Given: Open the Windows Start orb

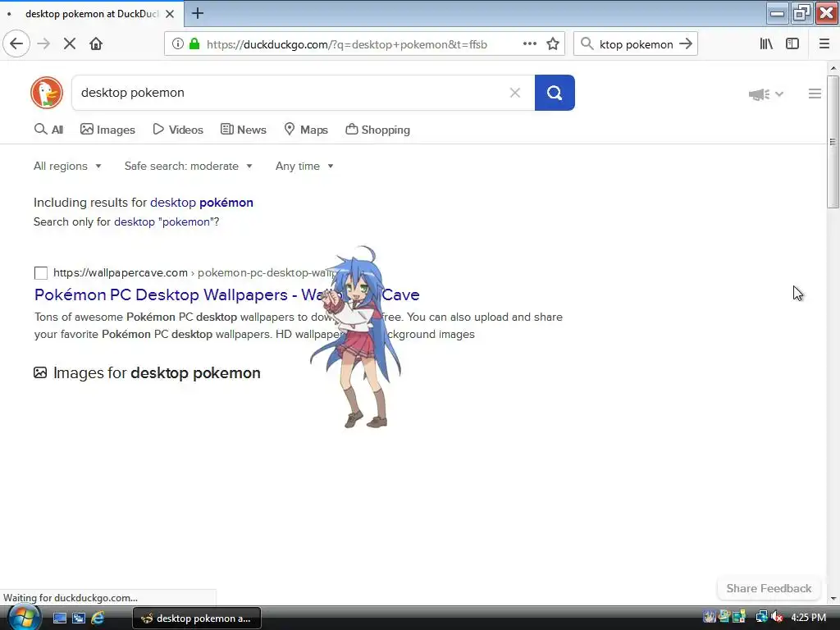Looking at the screenshot, I should point(24,618).
